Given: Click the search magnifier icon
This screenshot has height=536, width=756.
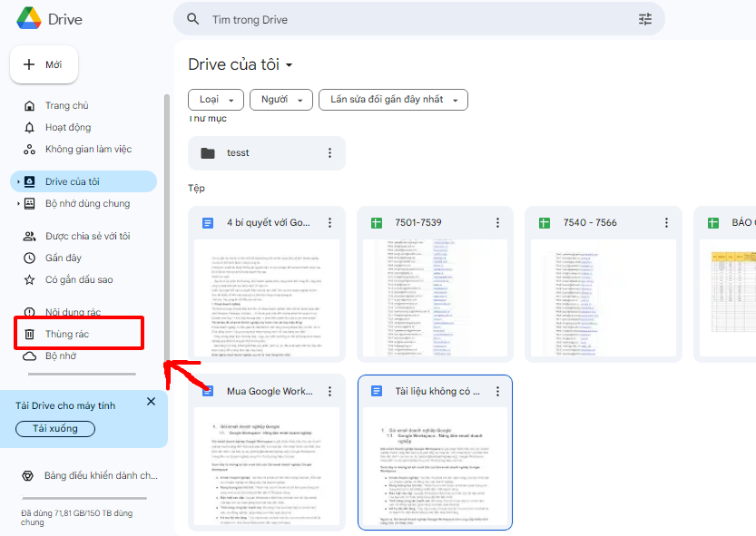Looking at the screenshot, I should click(192, 19).
